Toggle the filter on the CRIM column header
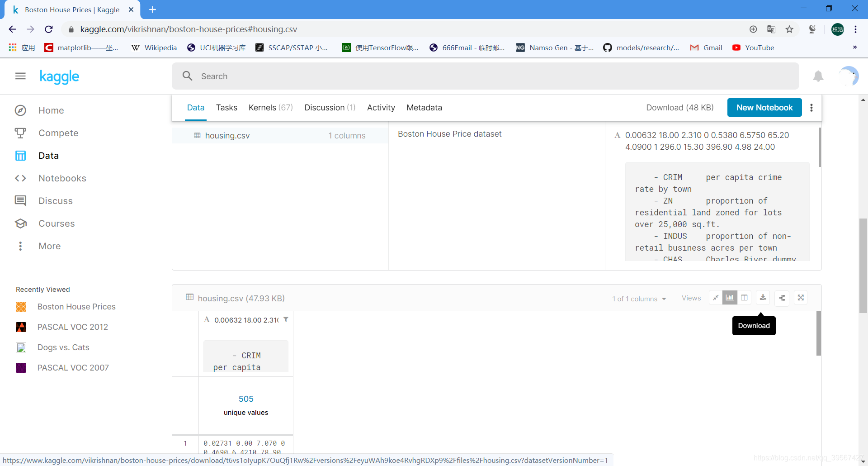Image resolution: width=868 pixels, height=466 pixels. (286, 319)
